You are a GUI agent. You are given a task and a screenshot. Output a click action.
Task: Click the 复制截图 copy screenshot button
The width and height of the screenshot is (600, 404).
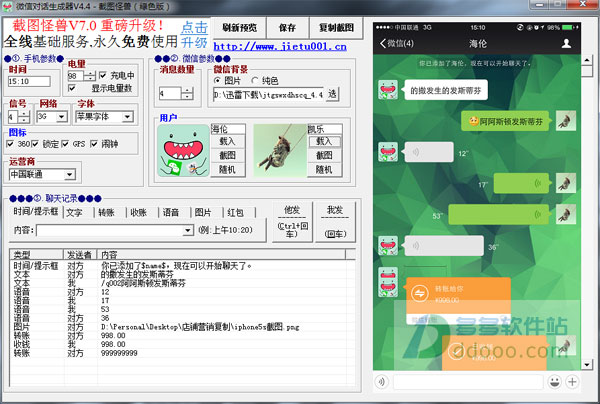point(336,28)
